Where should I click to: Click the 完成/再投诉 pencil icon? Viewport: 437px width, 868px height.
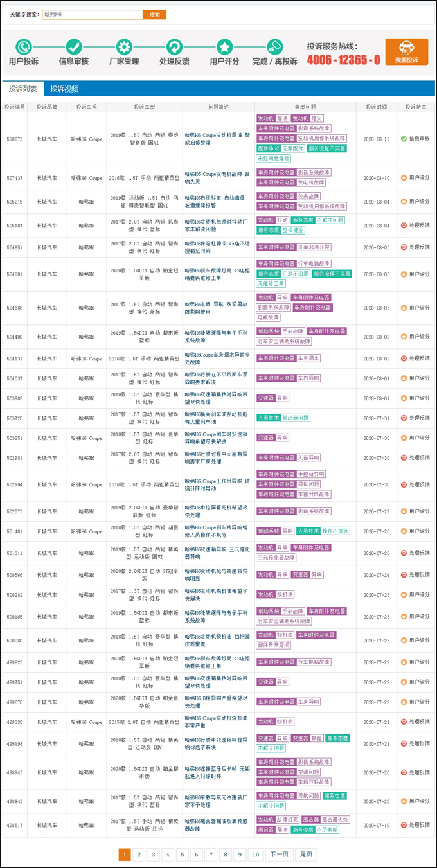click(x=274, y=47)
